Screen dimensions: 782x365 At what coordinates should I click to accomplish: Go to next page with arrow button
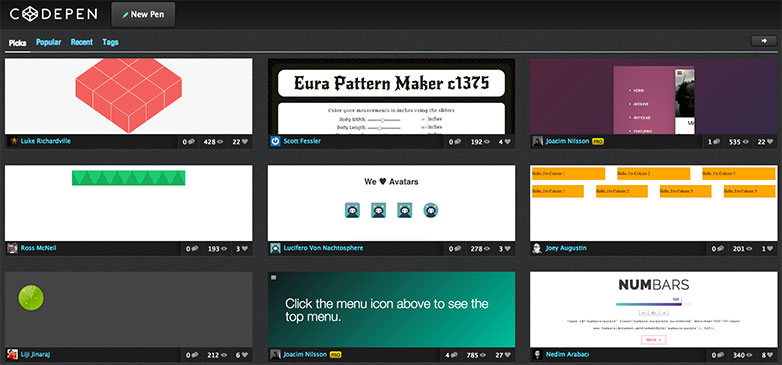coord(764,41)
